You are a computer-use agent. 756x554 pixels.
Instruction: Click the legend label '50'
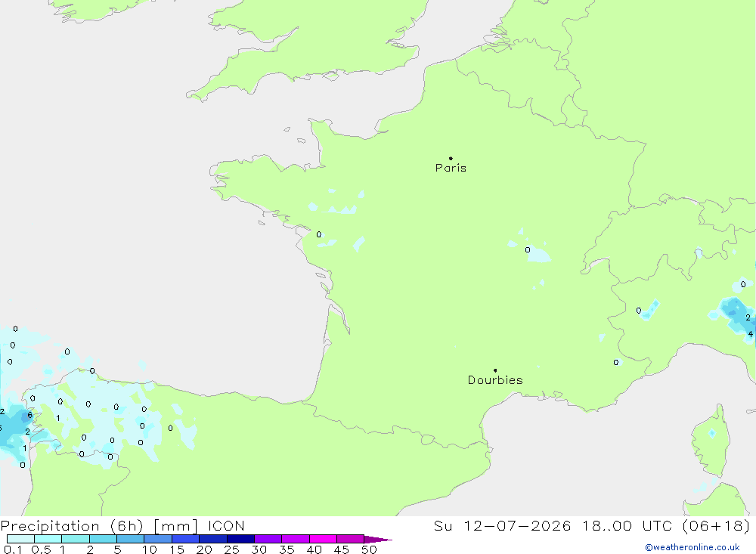370,549
